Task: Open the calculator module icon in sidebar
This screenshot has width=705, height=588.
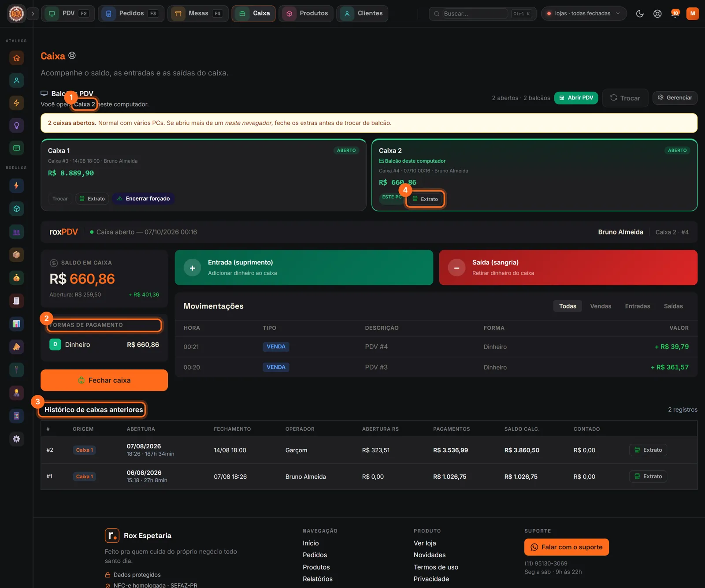Action: [16, 416]
